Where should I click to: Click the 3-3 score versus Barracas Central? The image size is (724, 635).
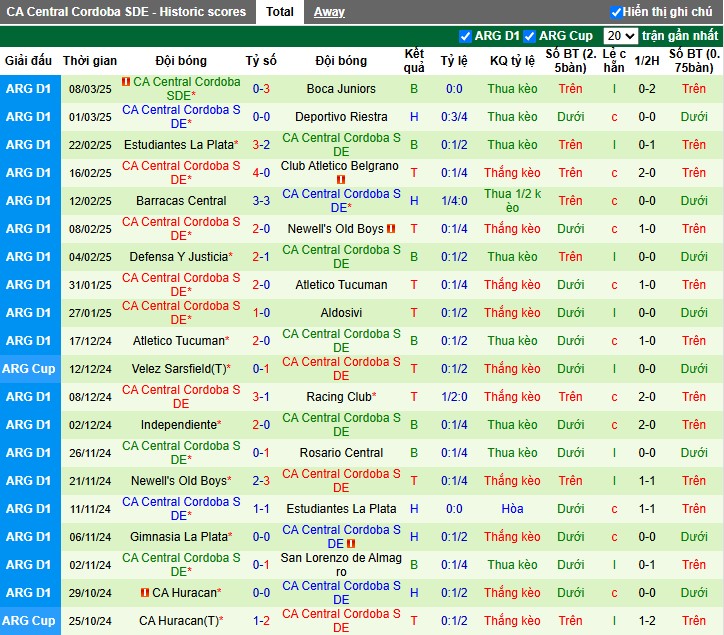pyautogui.click(x=261, y=201)
